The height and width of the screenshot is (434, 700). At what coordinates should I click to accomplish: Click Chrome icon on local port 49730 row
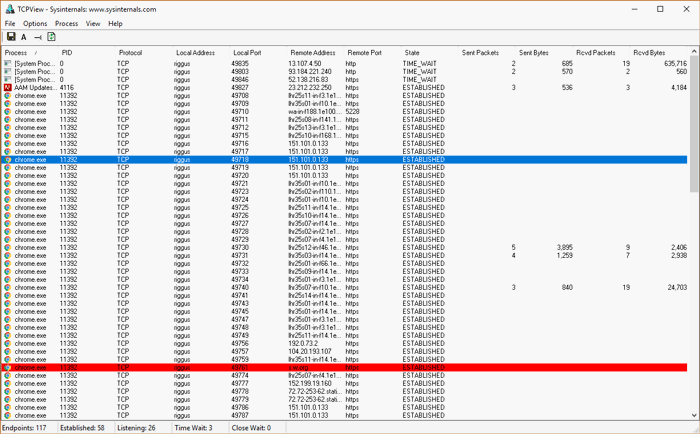(x=8, y=247)
